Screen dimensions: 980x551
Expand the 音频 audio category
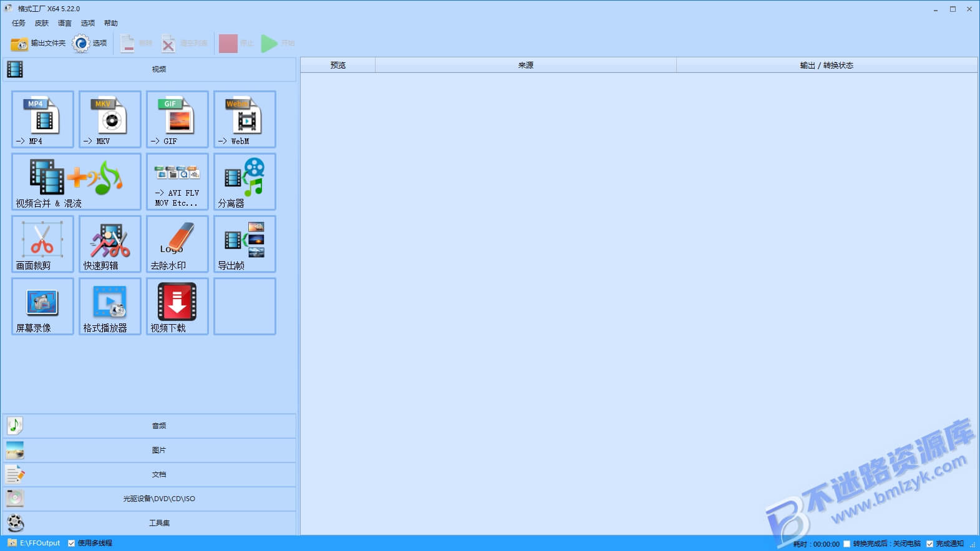(x=150, y=426)
